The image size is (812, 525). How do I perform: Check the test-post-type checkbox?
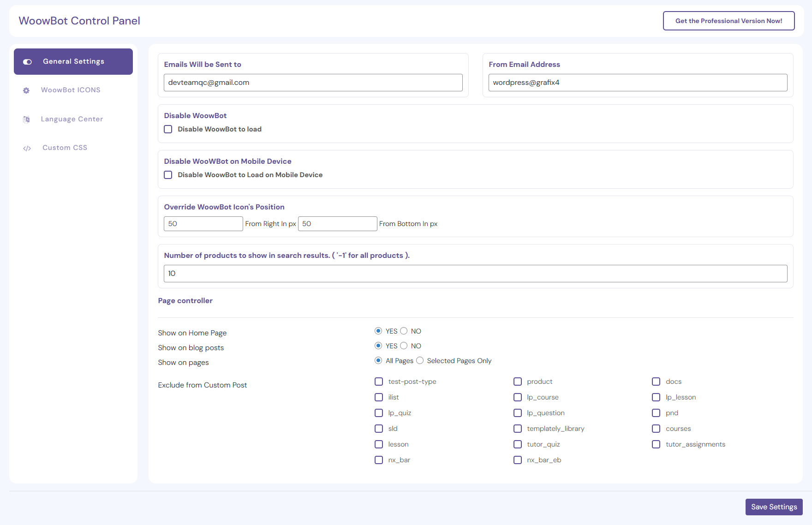coord(379,382)
